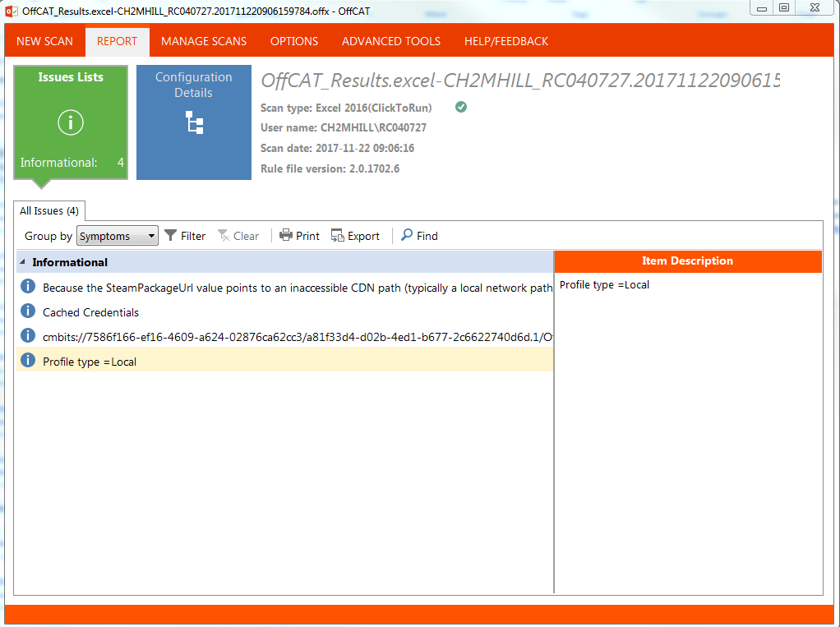Screen dimensions: 840x627
Task: Switch to ADVANCED TOOLS tab
Action: (391, 41)
